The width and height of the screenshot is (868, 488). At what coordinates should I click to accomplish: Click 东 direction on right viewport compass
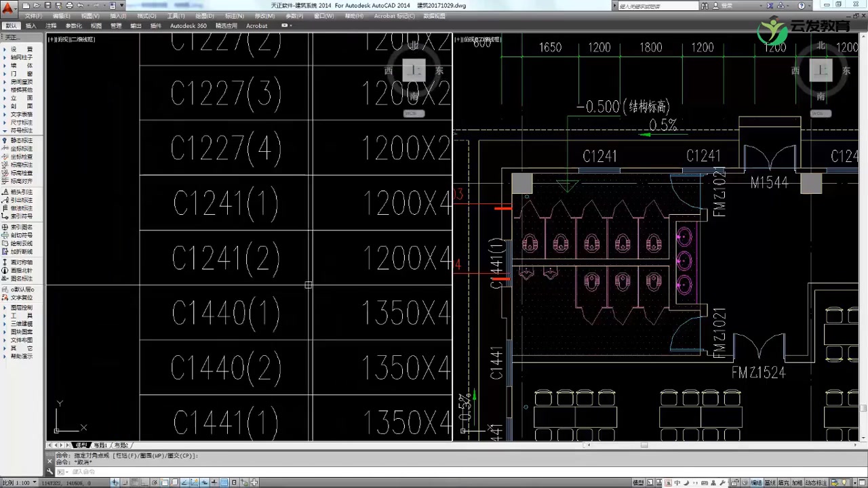click(x=846, y=70)
